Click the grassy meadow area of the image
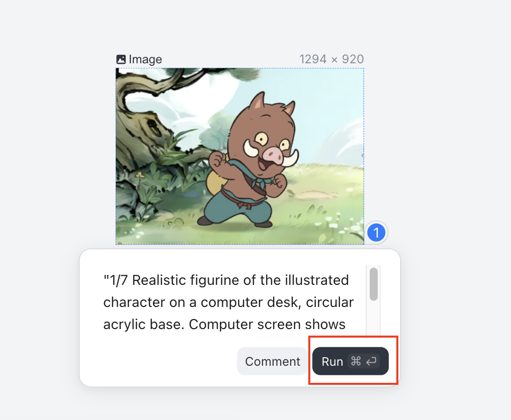This screenshot has height=420, width=511. click(x=322, y=201)
